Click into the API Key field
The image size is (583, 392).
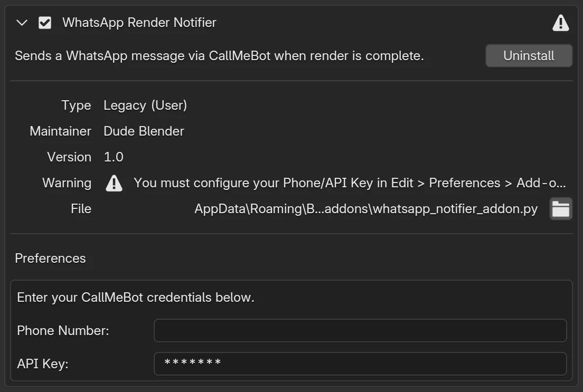click(x=360, y=364)
